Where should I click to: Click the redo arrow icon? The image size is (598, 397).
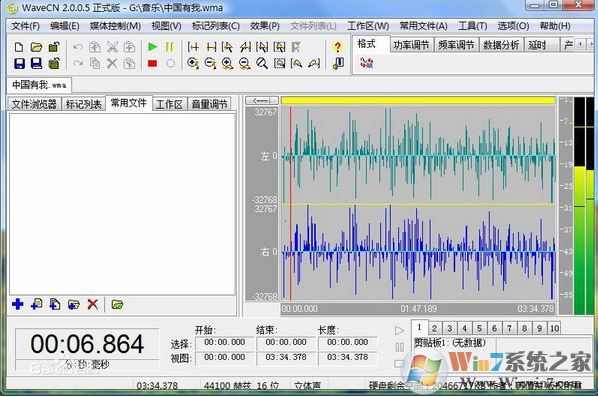coord(78,63)
